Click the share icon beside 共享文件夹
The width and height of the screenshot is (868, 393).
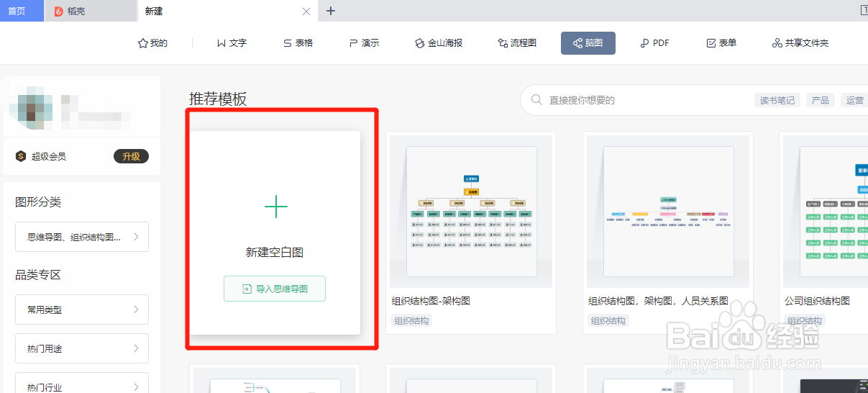point(777,43)
